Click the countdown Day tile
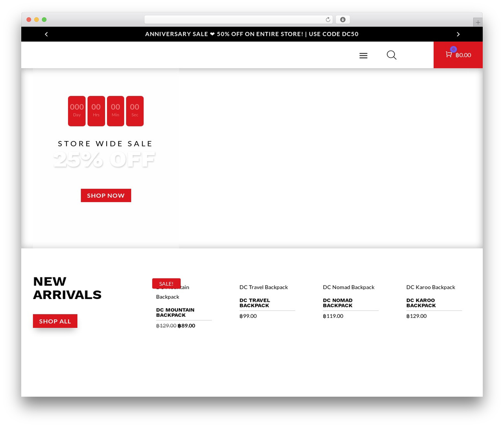This screenshot has height=427, width=504. click(77, 111)
